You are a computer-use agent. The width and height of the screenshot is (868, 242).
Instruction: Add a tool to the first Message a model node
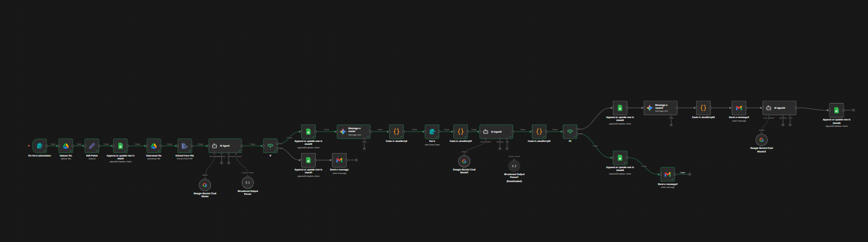[x=364, y=148]
